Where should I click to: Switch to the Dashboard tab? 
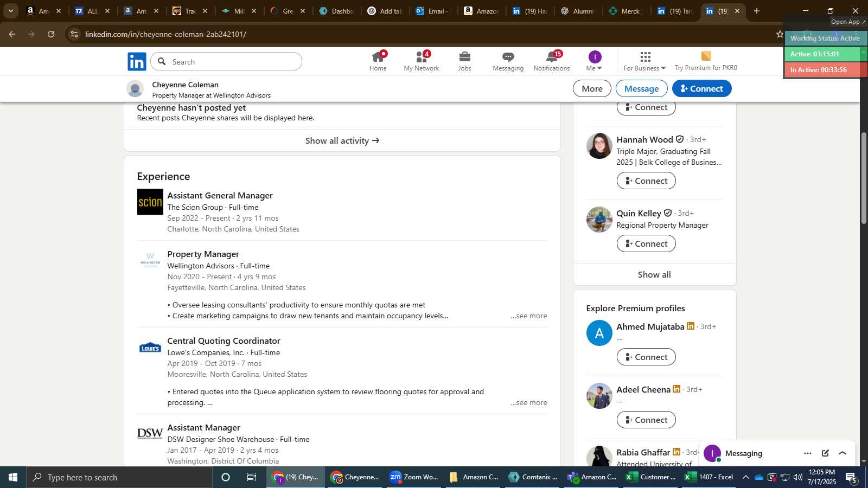coord(337,11)
